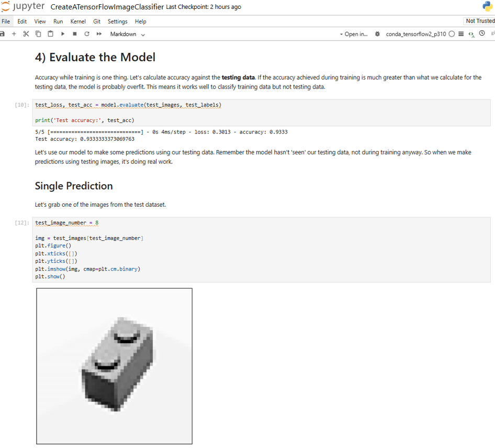
Task: Open the File menu
Action: [x=6, y=21]
